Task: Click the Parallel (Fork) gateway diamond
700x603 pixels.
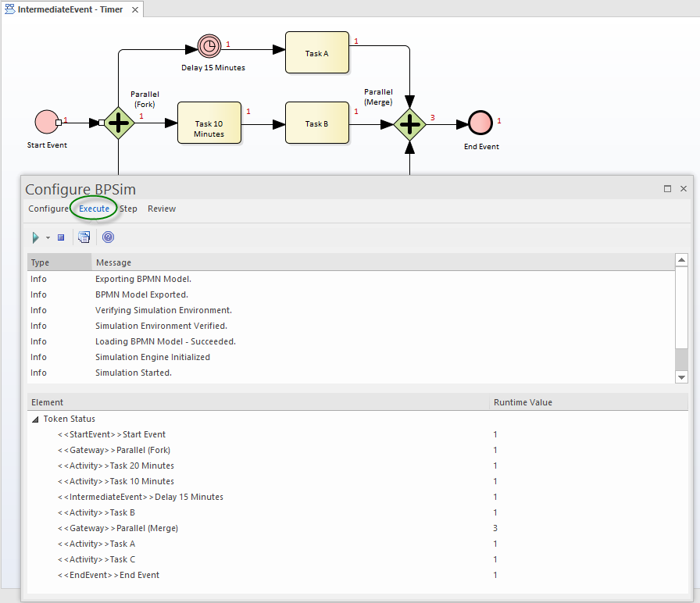Action: point(119,123)
